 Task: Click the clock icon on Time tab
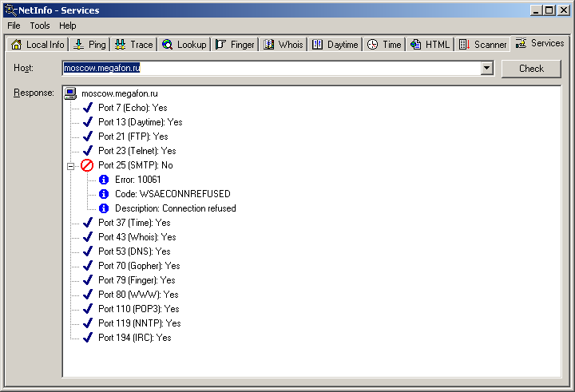click(373, 45)
